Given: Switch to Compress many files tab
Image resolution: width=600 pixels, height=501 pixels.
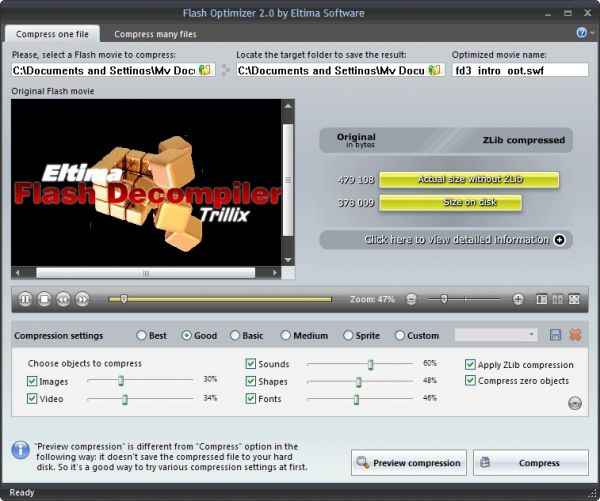Looking at the screenshot, I should 155,34.
